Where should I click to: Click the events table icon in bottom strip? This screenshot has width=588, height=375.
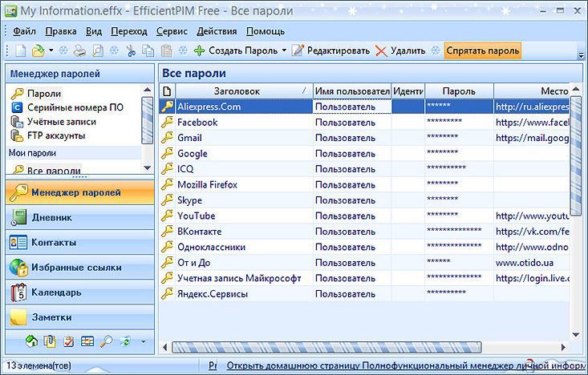pyautogui.click(x=87, y=341)
